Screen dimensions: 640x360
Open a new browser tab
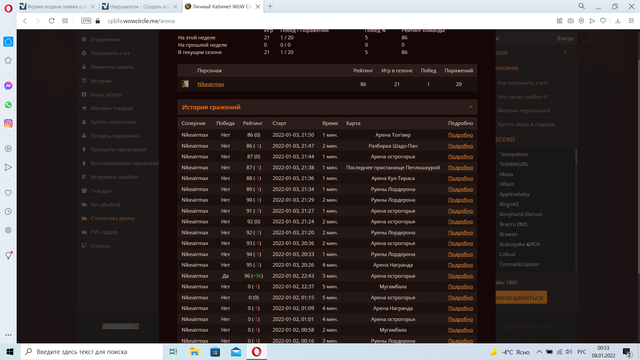270,6
